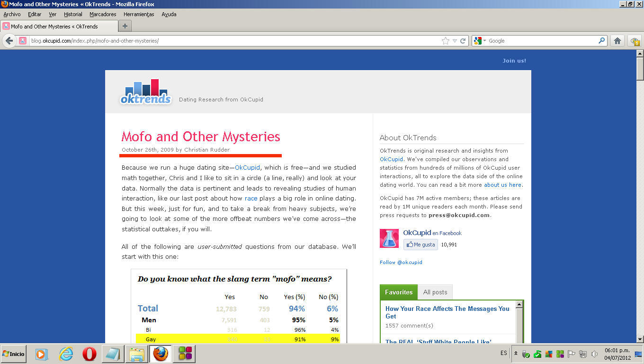
Task: Select the Mofo and Other Mysteries browser tab
Action: (59, 27)
